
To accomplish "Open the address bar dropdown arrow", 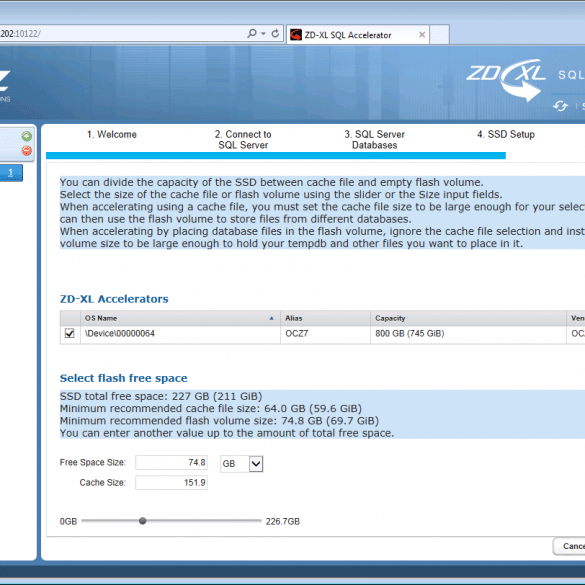I will click(263, 34).
